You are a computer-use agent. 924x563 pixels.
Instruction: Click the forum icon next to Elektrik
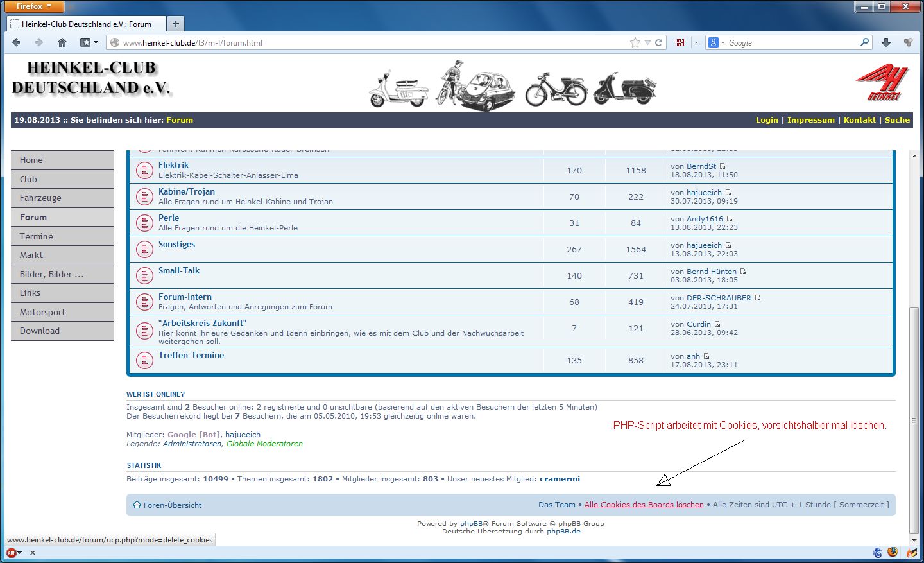coord(144,170)
